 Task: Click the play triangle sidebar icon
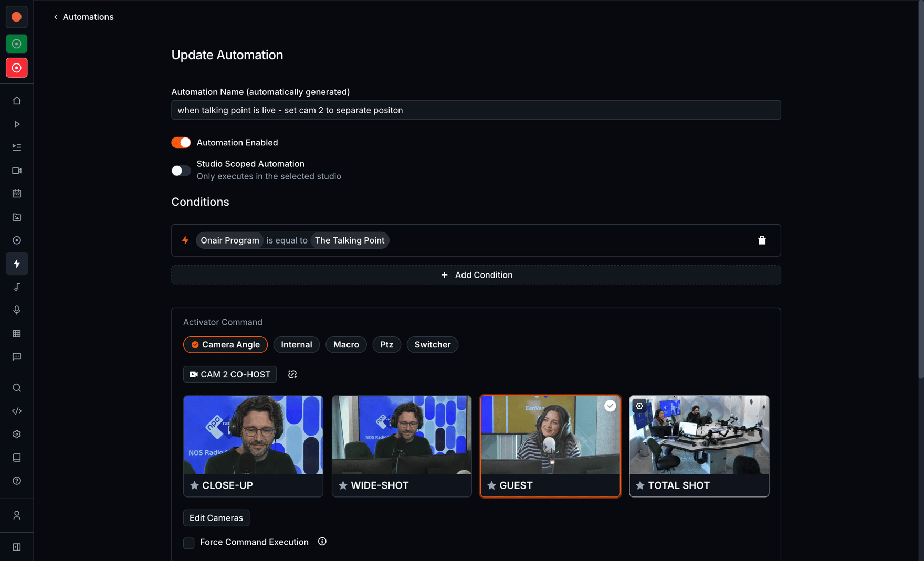click(x=17, y=124)
